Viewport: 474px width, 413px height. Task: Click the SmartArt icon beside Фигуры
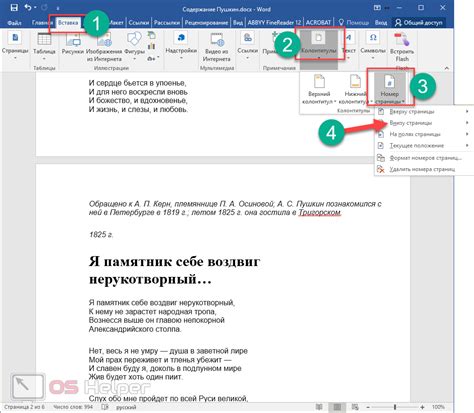pos(152,35)
